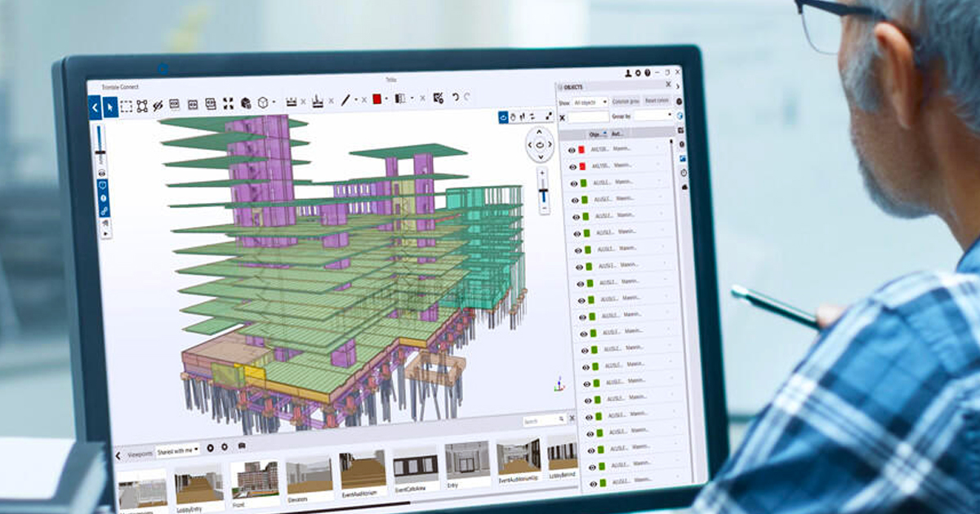The image size is (980, 514).
Task: Clear the Objects filter with X
Action: [562, 118]
